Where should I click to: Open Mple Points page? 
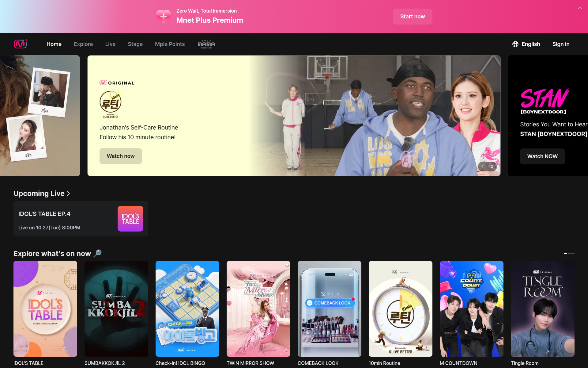[x=170, y=44]
